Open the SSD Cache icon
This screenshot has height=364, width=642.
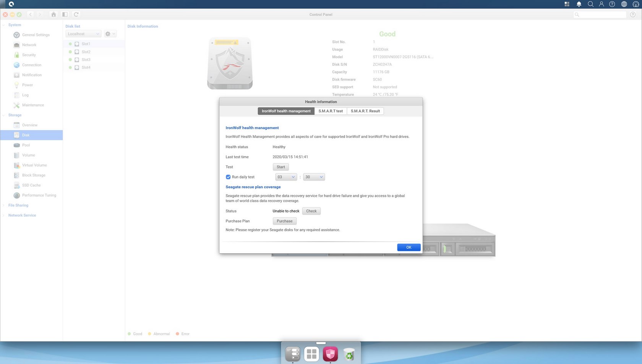click(x=16, y=185)
